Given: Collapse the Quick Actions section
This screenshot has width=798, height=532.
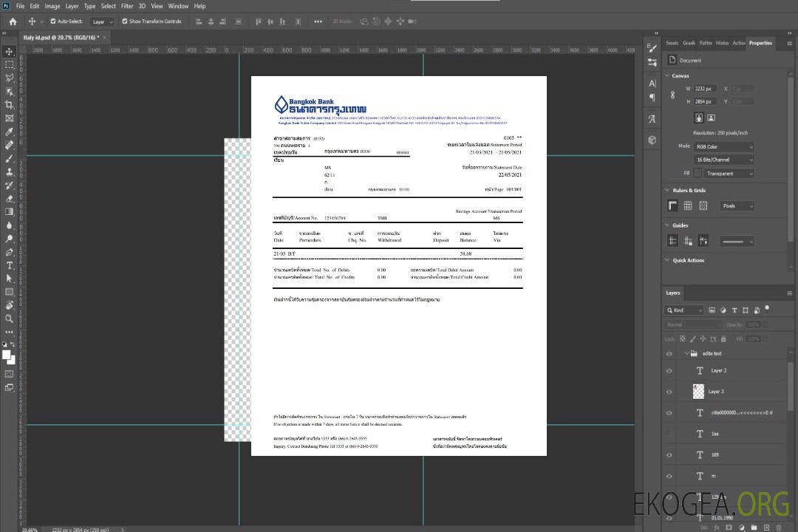Looking at the screenshot, I should pos(667,260).
